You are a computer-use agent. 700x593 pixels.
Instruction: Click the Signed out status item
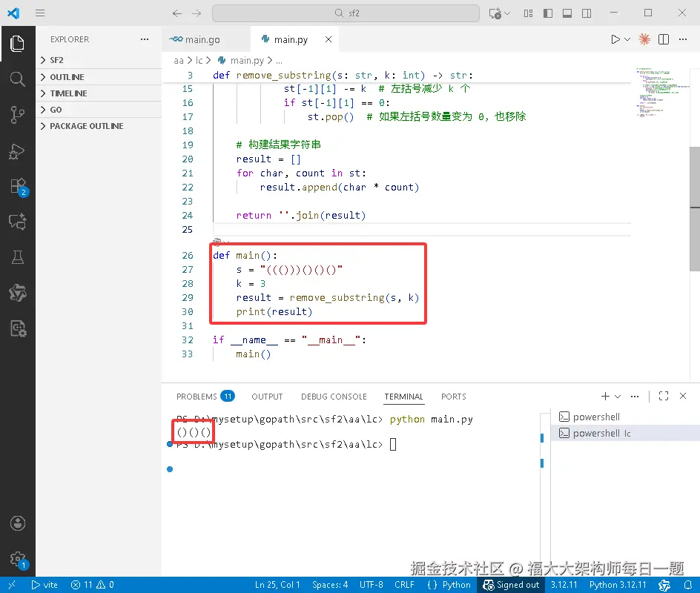(x=511, y=585)
